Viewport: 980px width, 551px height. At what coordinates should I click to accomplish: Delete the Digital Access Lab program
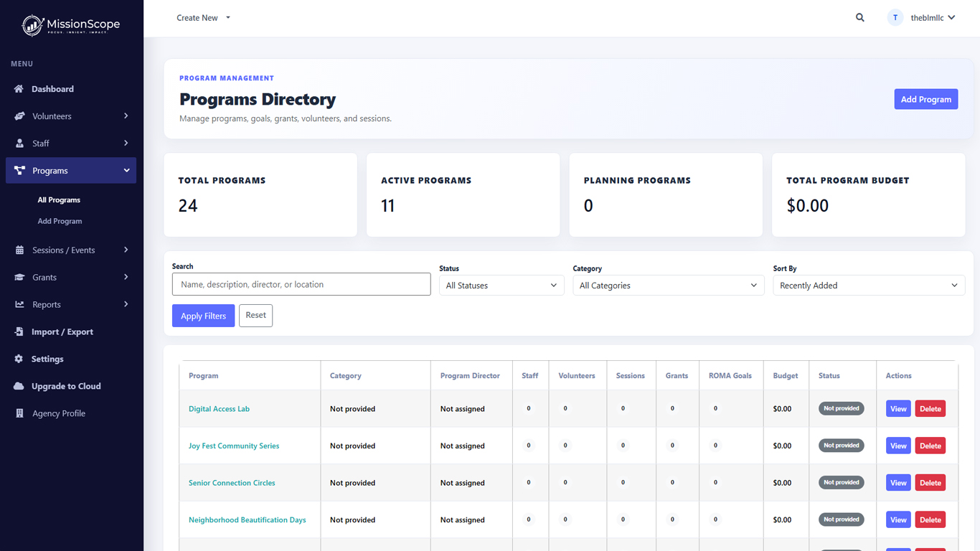pos(930,409)
